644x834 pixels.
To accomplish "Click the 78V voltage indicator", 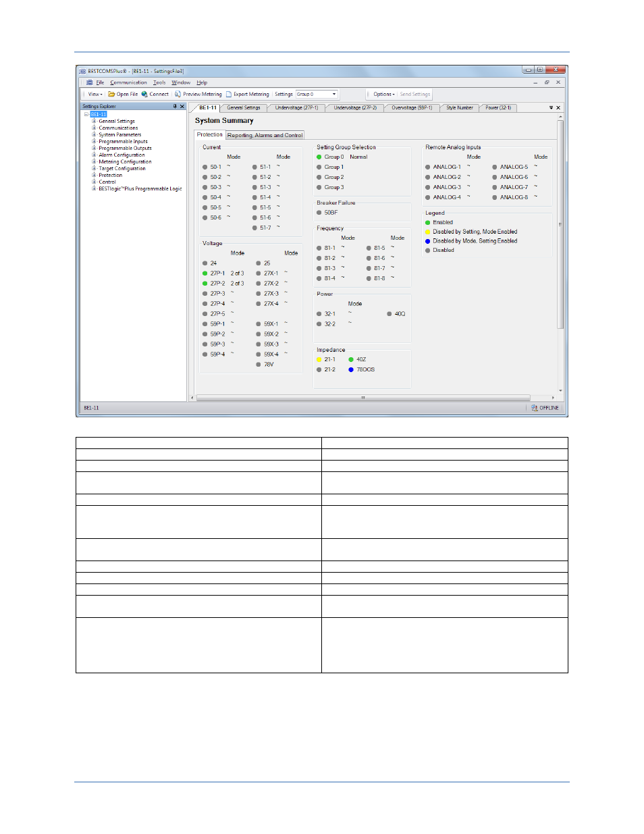I will (x=259, y=365).
